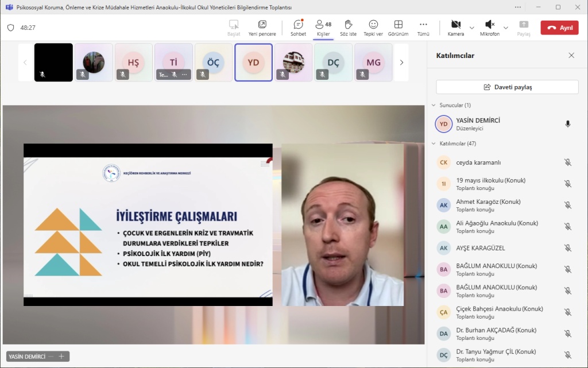The width and height of the screenshot is (588, 368).
Task: Click the Daveti paylaş button
Action: coord(507,87)
